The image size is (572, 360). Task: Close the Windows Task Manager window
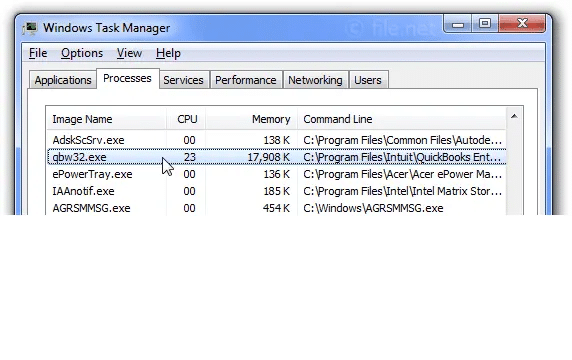click(522, 24)
